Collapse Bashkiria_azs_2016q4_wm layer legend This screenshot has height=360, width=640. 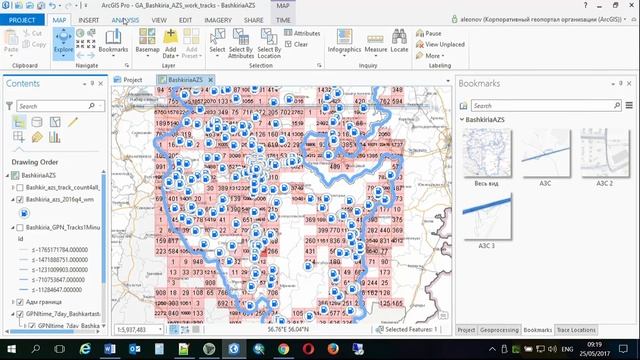(x=13, y=200)
